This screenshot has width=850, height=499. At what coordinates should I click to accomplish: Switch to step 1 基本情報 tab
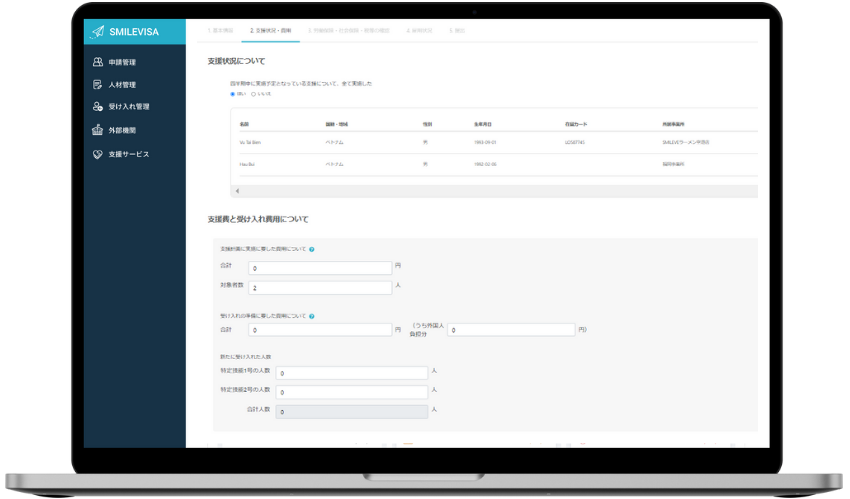(220, 30)
